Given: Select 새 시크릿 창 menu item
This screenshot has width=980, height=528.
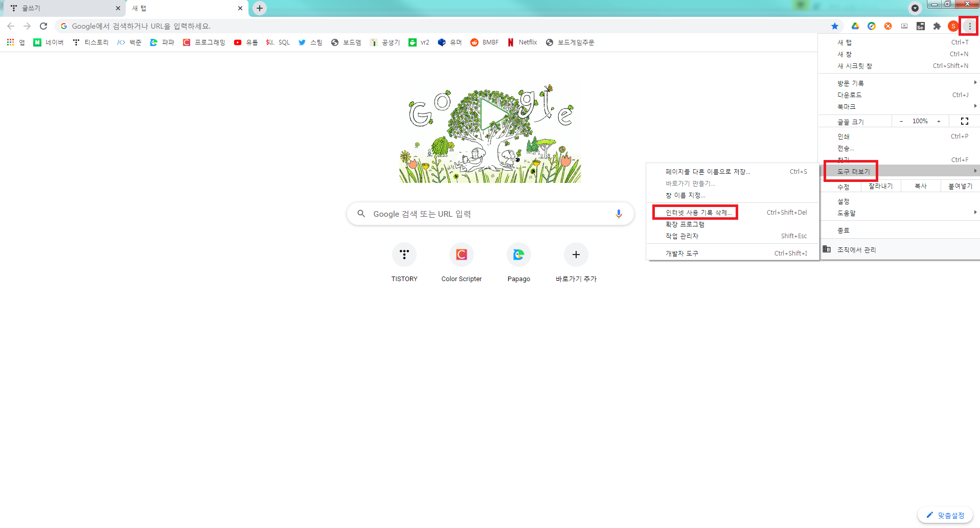Looking at the screenshot, I should (x=900, y=66).
